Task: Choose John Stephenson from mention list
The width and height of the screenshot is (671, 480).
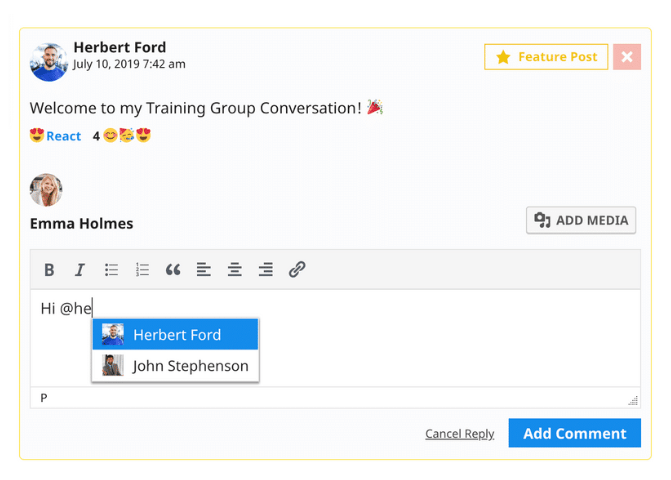Action: click(176, 366)
